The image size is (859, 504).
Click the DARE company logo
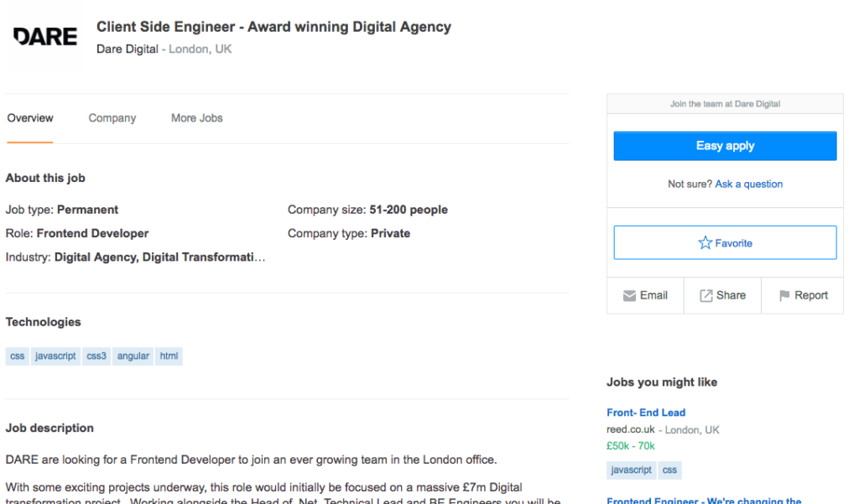[x=45, y=37]
